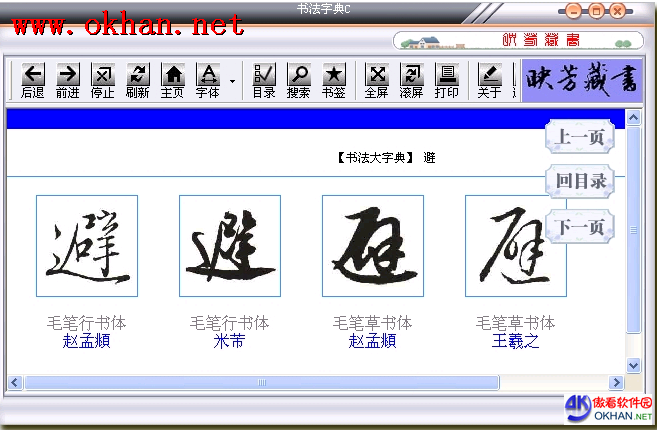657x430 pixels.
Task: Open the 目录 contents icon
Action: (x=264, y=80)
